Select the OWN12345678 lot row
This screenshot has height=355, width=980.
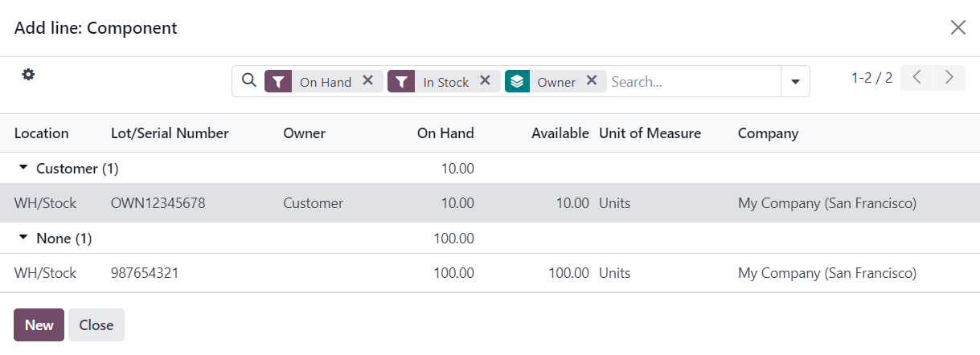click(x=490, y=203)
